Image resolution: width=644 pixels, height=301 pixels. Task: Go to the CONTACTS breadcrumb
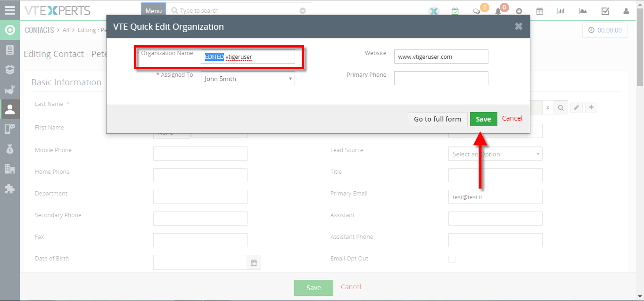point(40,30)
